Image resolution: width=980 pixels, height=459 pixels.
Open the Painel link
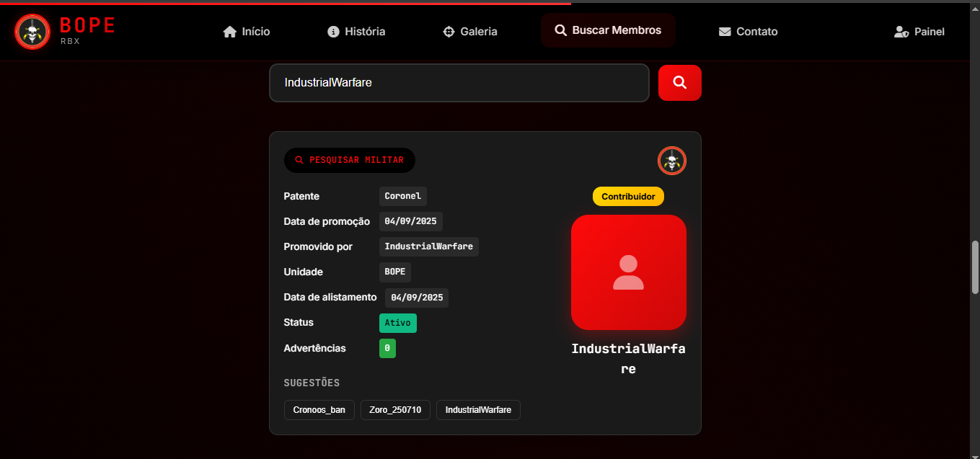919,32
